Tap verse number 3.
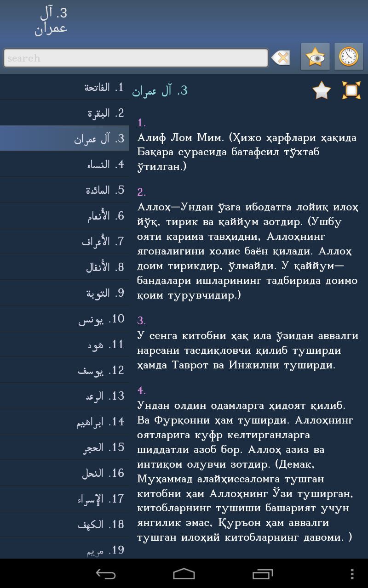368x588 pixels. click(142, 321)
